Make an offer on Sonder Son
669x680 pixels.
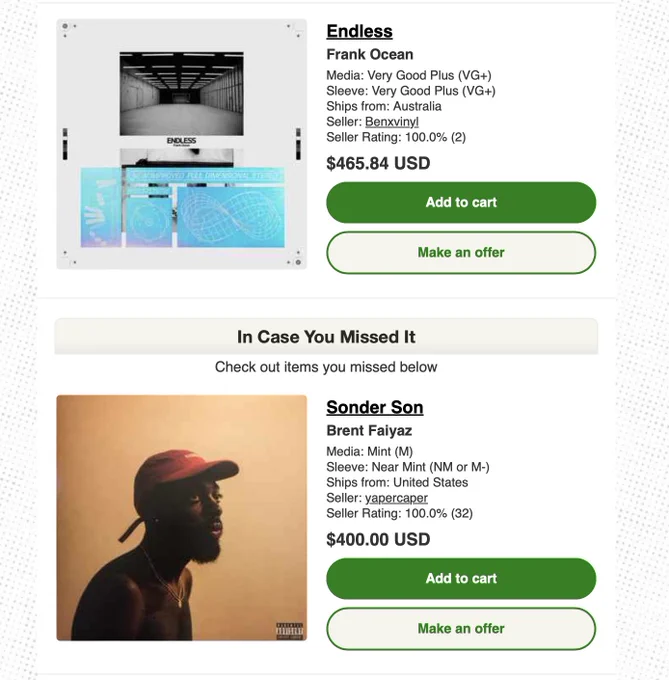tap(461, 628)
